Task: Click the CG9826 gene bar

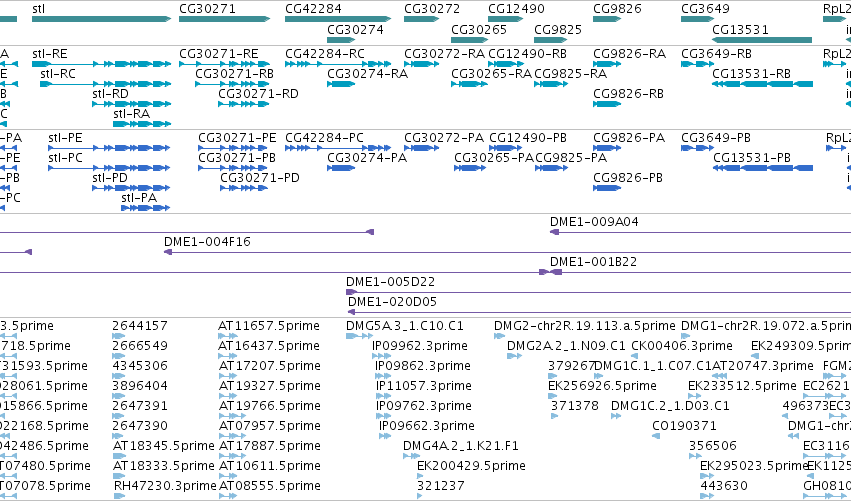Action: click(607, 19)
